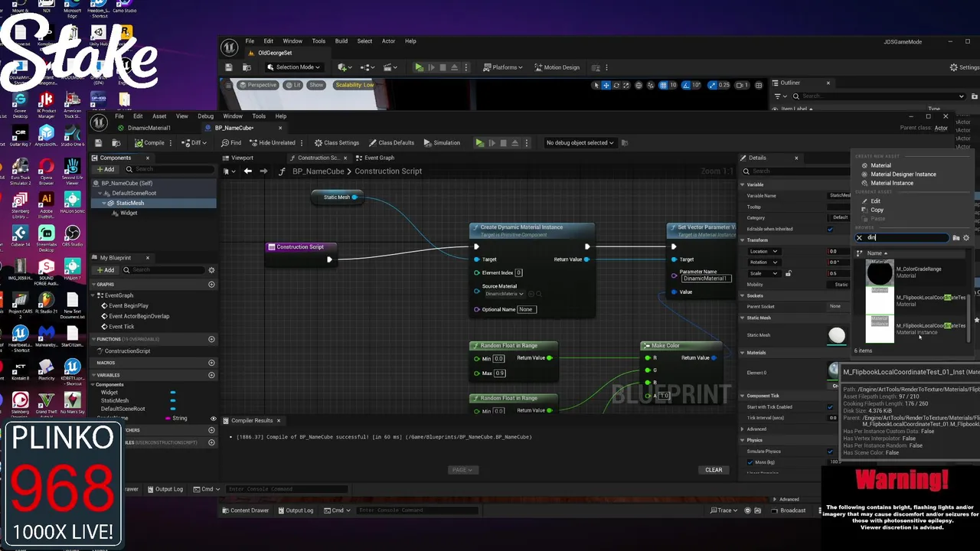
Task: Choose Material Designer Instance in asset popup
Action: pyautogui.click(x=903, y=174)
